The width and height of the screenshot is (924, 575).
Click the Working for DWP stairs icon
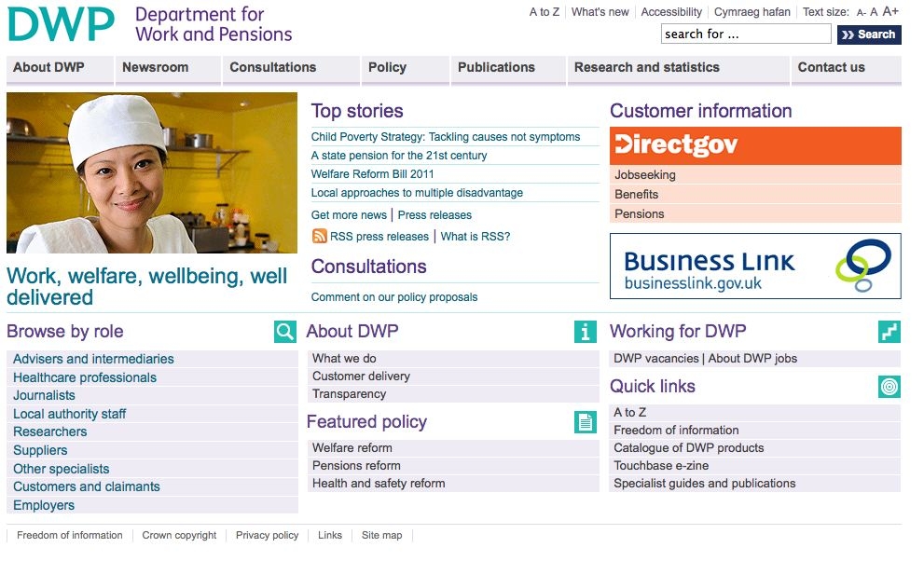point(890,332)
